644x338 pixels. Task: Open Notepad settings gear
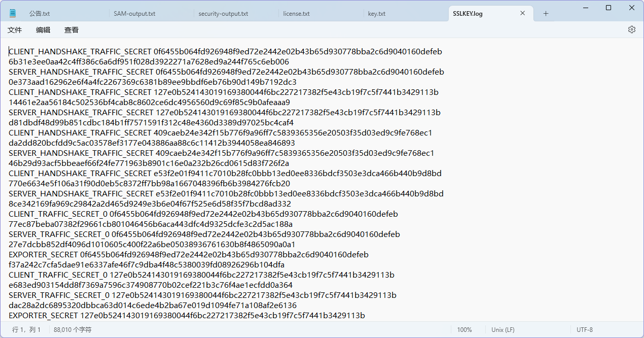631,30
